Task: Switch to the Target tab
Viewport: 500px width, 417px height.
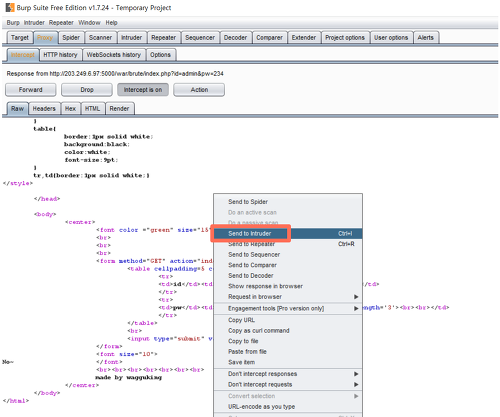Action: [20, 38]
